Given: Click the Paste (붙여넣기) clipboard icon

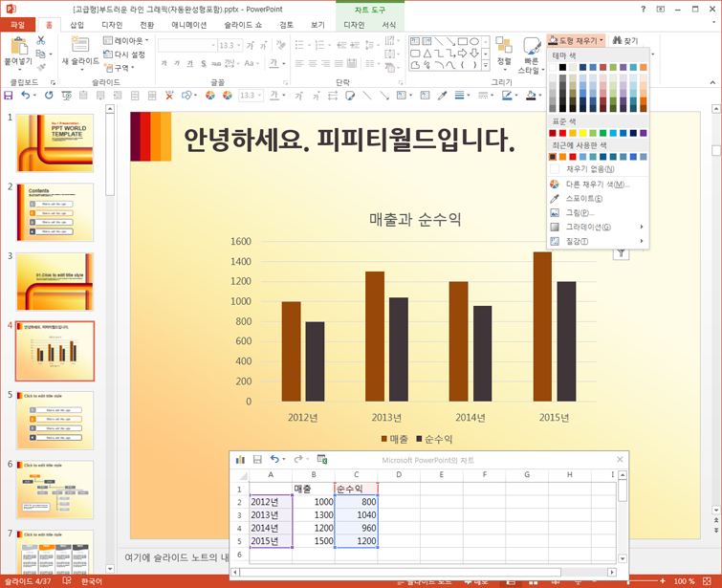Looking at the screenshot, I should click(x=18, y=46).
